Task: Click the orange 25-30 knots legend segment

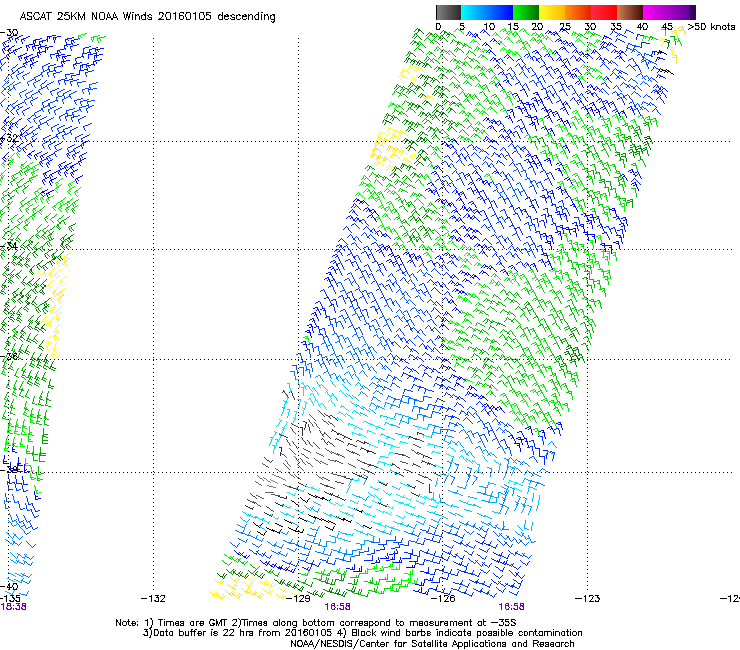Action: (x=578, y=12)
